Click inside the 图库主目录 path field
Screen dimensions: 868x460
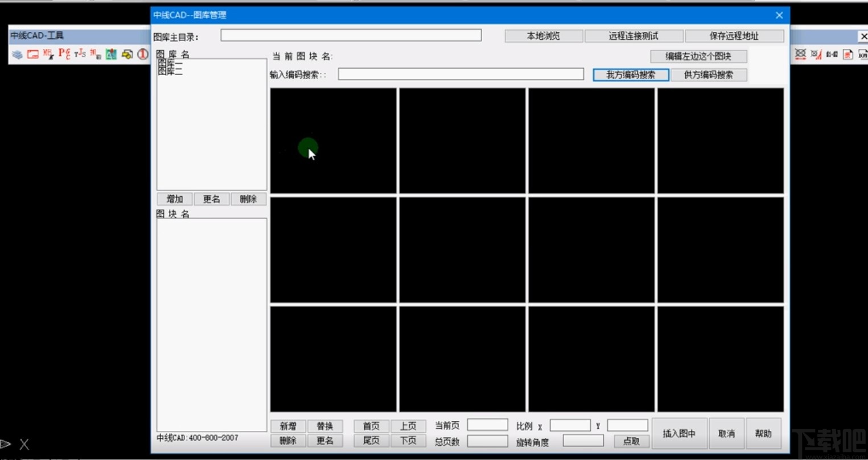coord(351,35)
